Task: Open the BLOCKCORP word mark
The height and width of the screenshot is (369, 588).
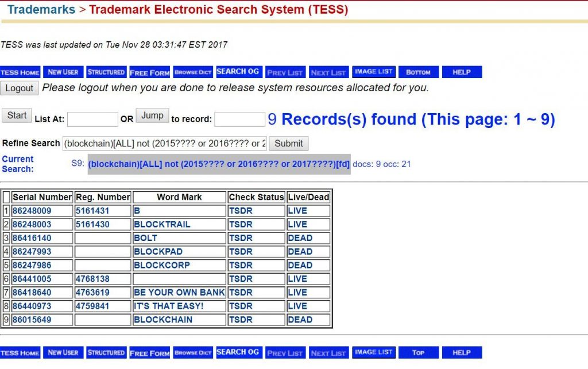Action: [162, 265]
